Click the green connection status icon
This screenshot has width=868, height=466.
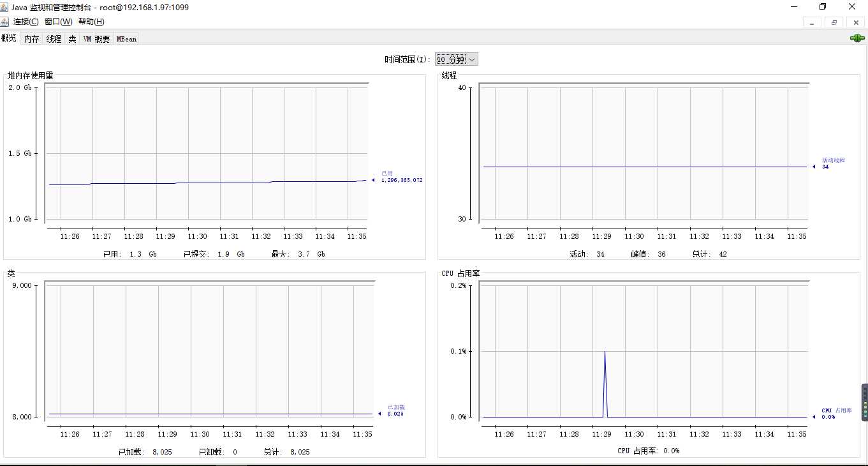pyautogui.click(x=857, y=38)
